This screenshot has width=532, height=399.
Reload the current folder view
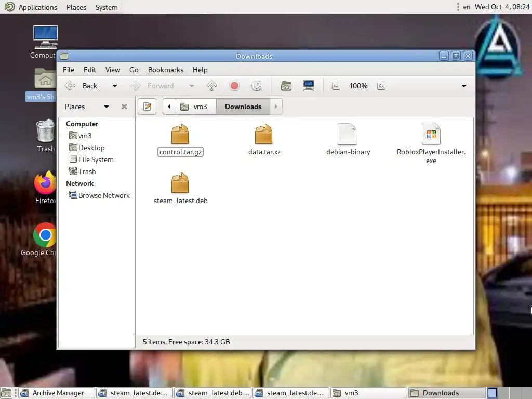click(x=257, y=86)
